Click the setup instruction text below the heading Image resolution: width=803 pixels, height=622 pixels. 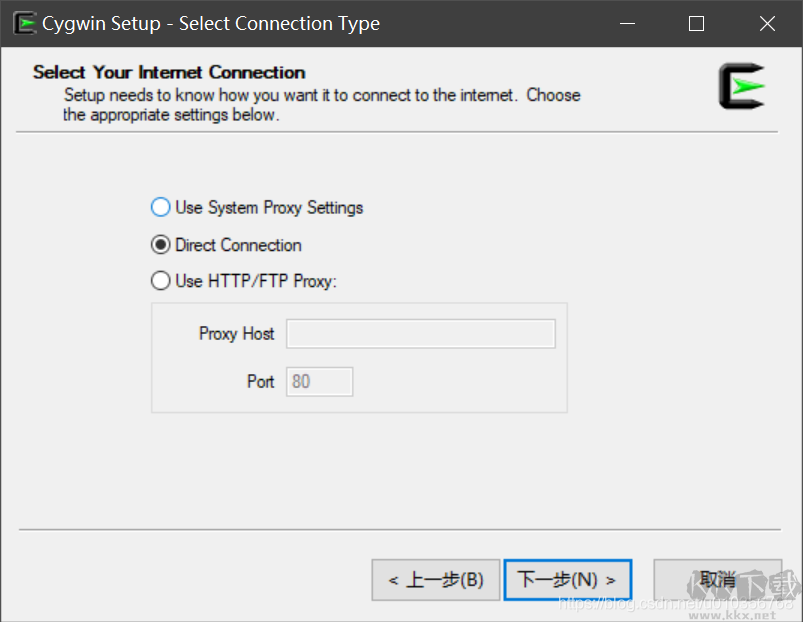pyautogui.click(x=300, y=104)
